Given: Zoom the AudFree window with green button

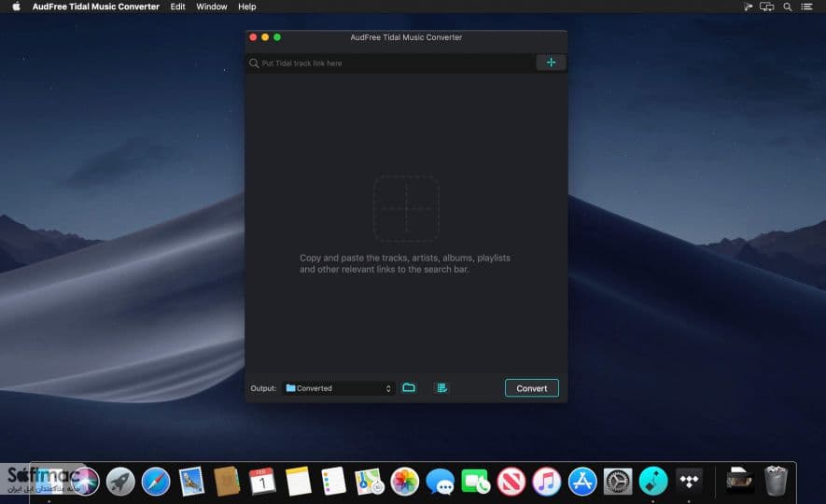Looking at the screenshot, I should pos(277,36).
